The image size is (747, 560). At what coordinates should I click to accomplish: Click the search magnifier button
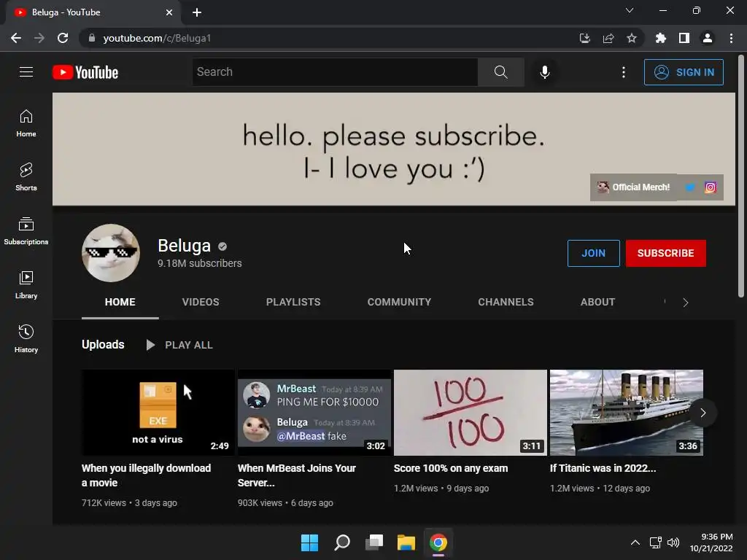500,72
